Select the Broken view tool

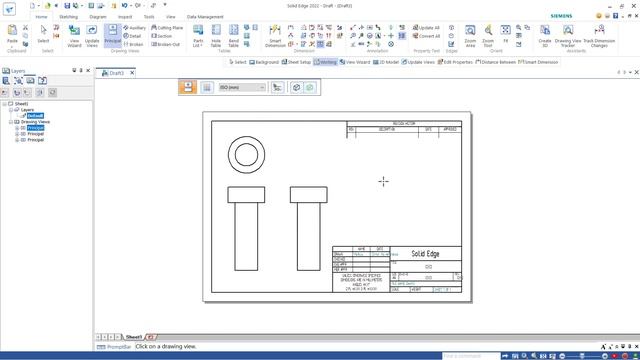tap(133, 44)
